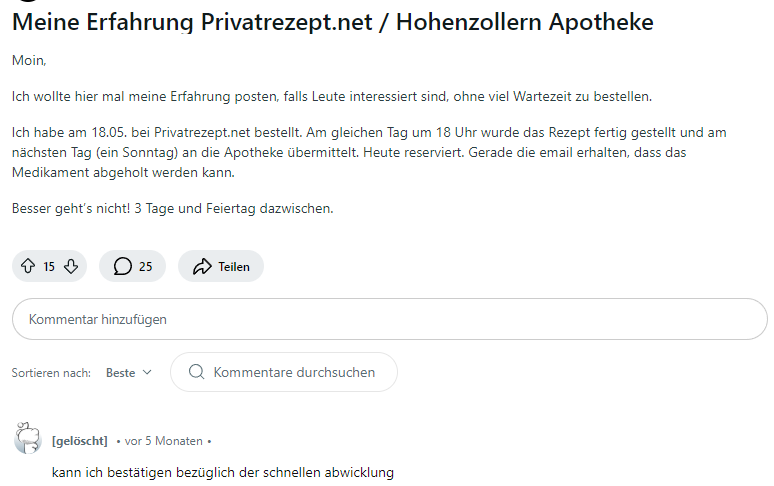Click the post title about Hohenzollern Apotheke
Screen dimensions: 774x486
(x=332, y=22)
